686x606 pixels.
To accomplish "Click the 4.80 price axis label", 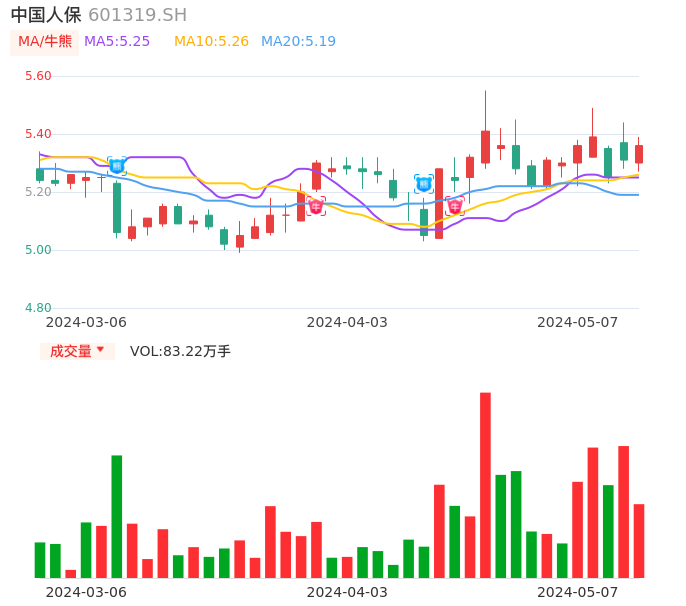I will [37, 308].
